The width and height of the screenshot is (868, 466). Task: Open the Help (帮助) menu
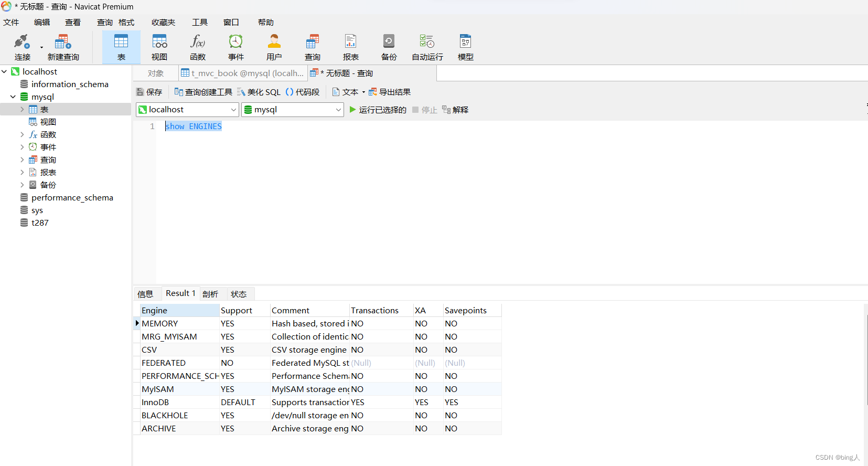click(266, 22)
